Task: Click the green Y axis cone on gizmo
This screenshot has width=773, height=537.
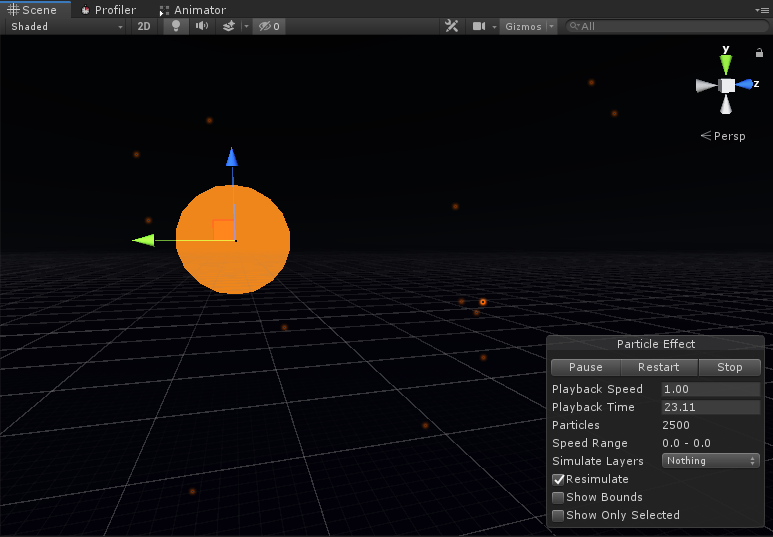Action: (x=726, y=66)
